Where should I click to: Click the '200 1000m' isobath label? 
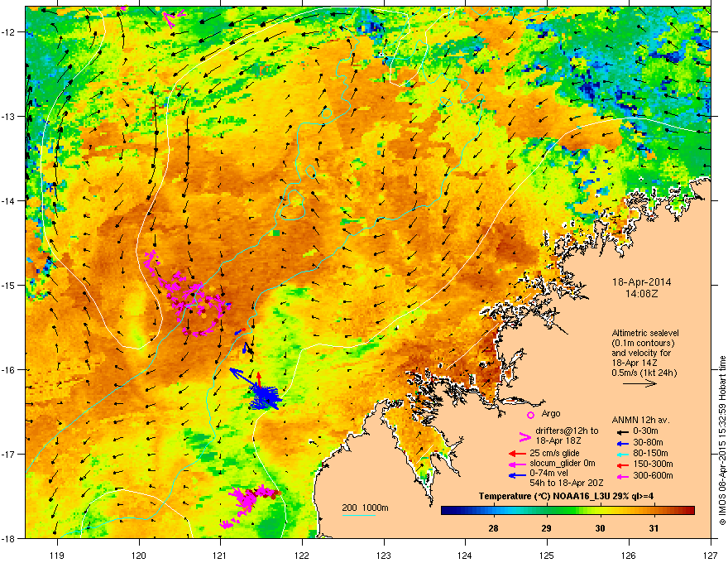[x=365, y=508]
